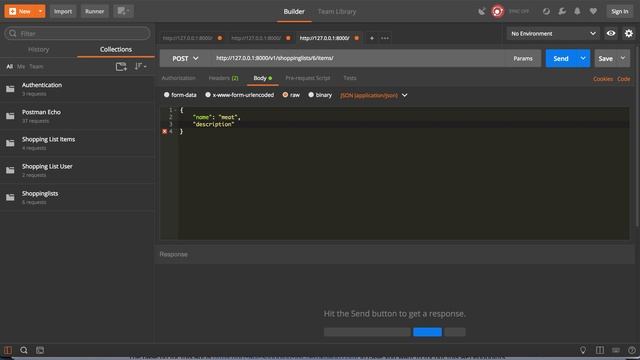This screenshot has height=360, width=640.
Task: Open the Shopping List User collection
Action: coord(78,170)
